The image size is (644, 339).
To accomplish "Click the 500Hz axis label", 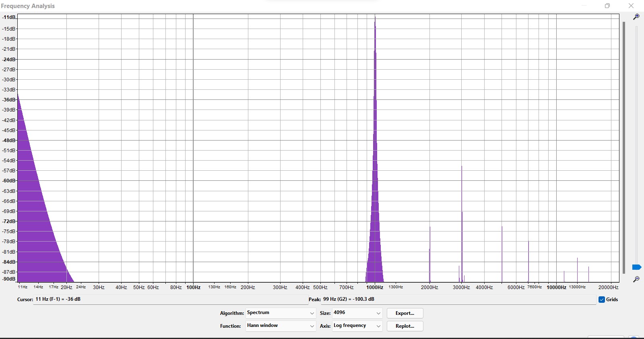I will pyautogui.click(x=320, y=287).
